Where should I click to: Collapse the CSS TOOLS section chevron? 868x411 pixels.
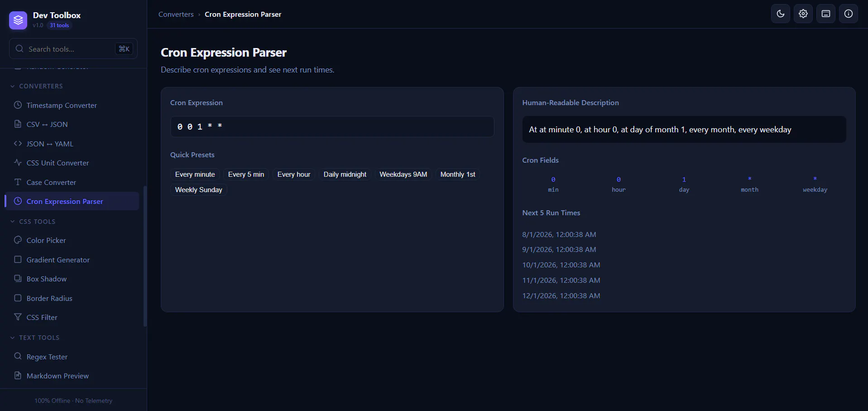tap(13, 222)
